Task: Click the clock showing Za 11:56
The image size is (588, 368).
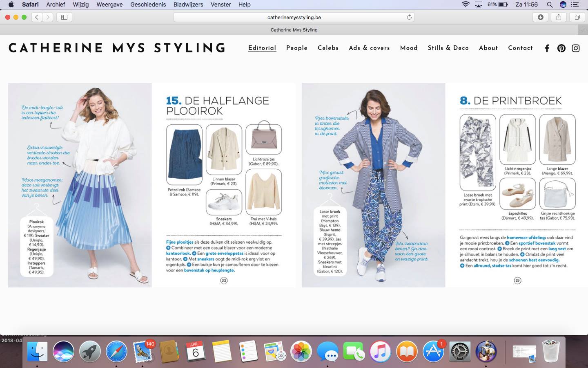Action: [527, 4]
